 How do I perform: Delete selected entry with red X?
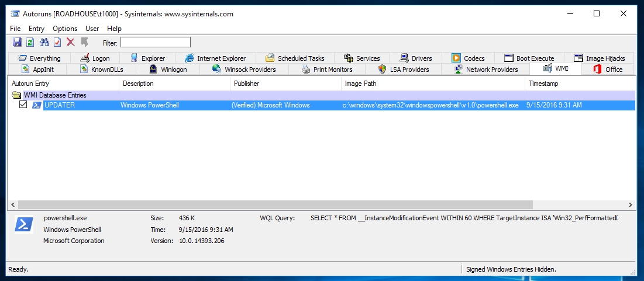point(71,42)
